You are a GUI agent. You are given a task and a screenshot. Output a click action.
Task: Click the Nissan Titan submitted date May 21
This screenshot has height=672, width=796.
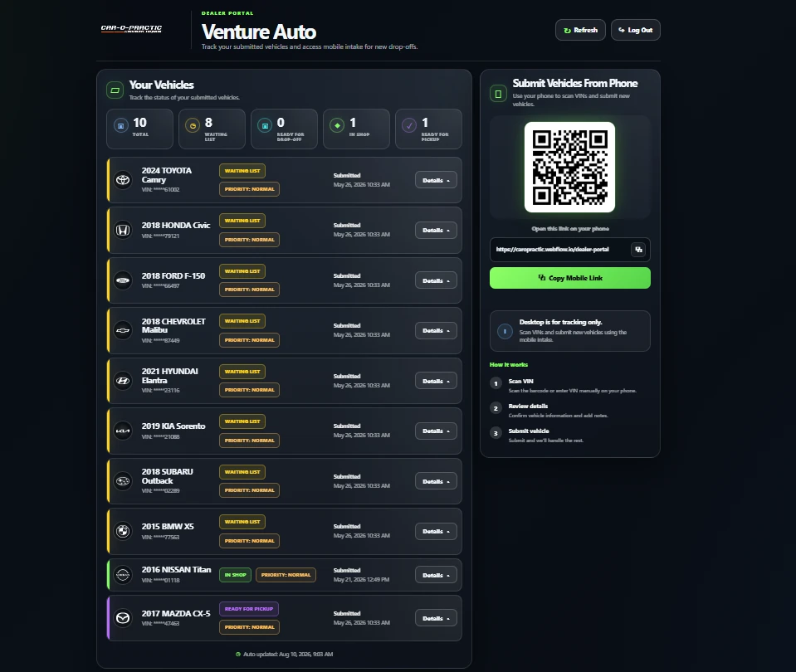[361, 580]
